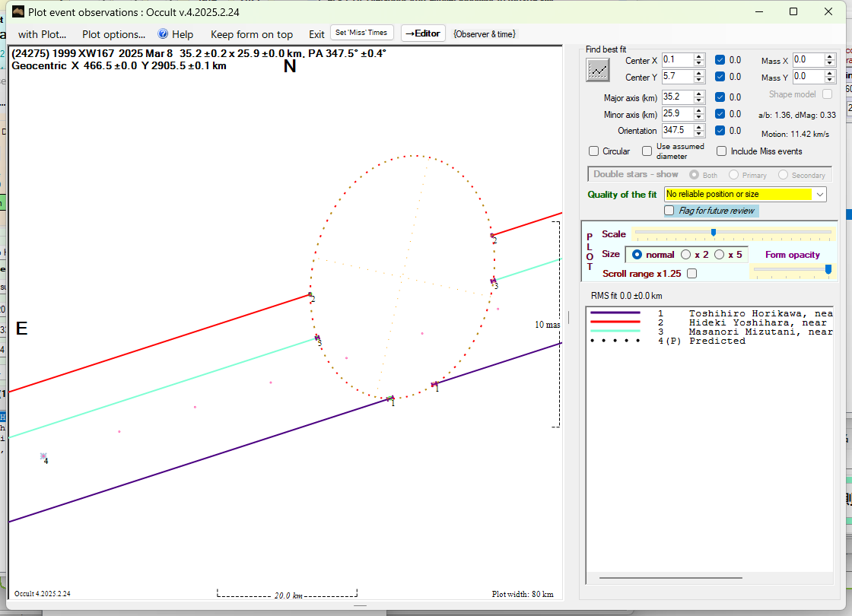Increase Minor axis value with up arrow
This screenshot has height=616, width=852.
point(699,111)
